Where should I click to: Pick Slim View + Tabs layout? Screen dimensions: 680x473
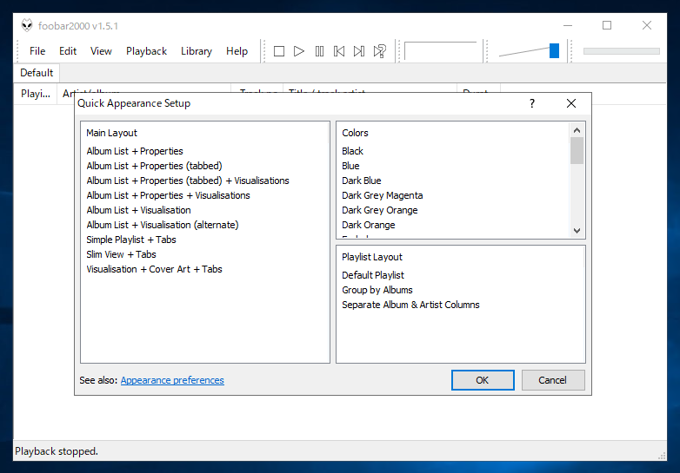[x=121, y=254]
